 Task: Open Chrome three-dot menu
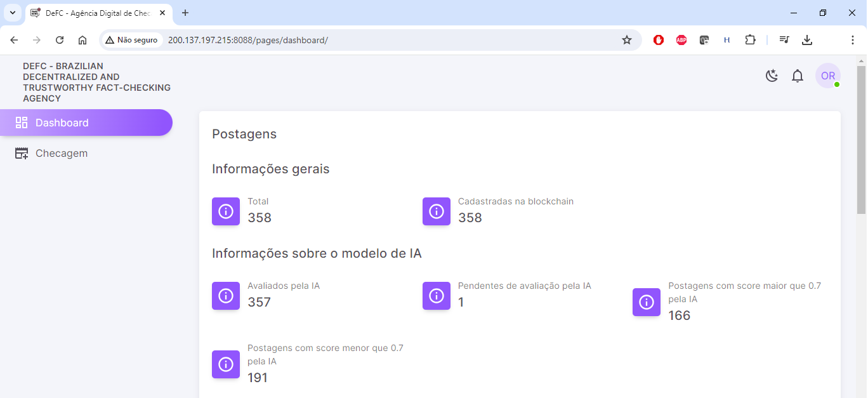tap(853, 40)
